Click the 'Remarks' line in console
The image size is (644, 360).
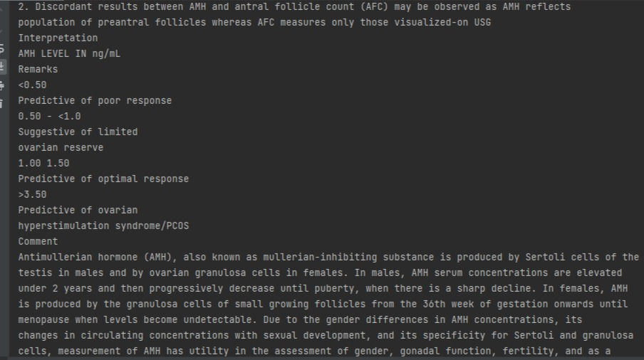point(38,69)
